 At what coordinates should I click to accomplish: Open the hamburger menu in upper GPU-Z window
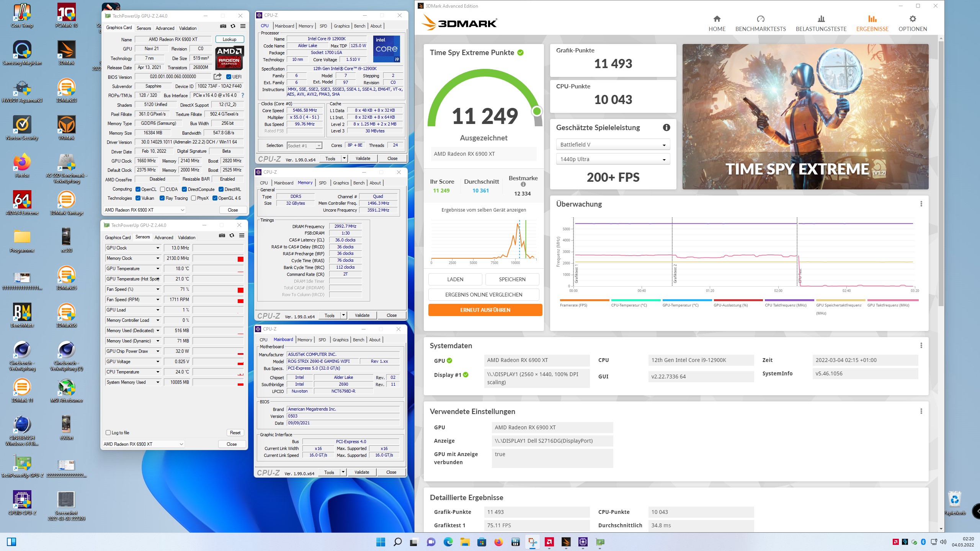(x=243, y=26)
